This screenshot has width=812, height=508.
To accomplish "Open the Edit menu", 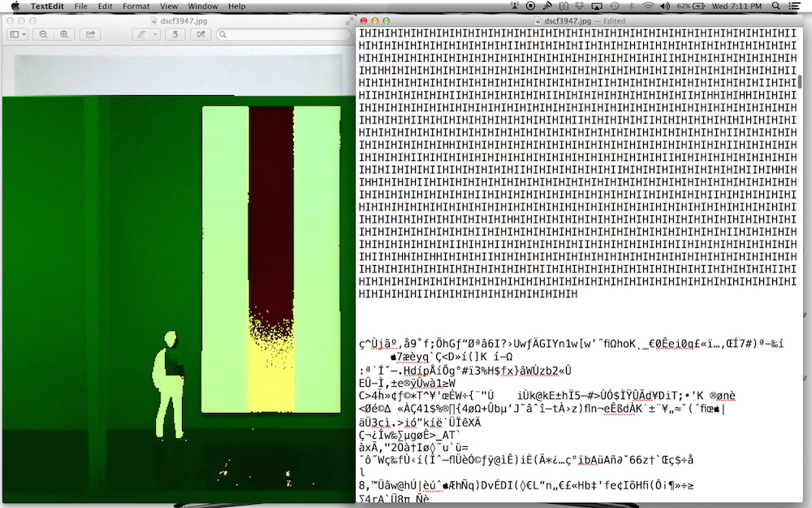I will 105,7.
